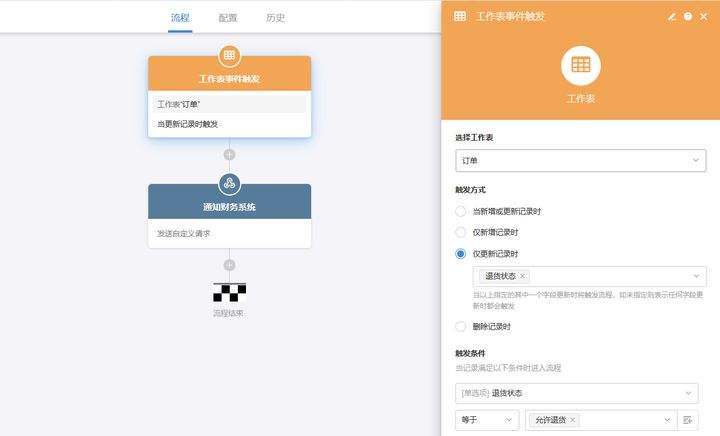
Task: Remove the 退货状态 tag from field selector
Action: pos(522,276)
